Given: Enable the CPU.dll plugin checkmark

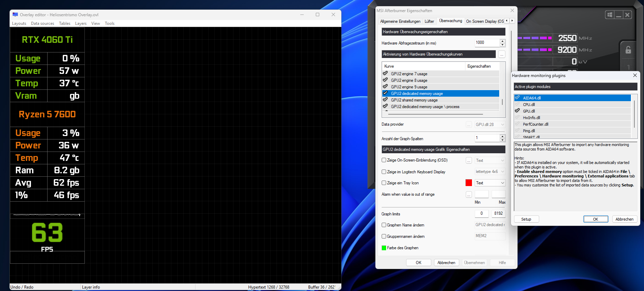Looking at the screenshot, I should (x=517, y=104).
